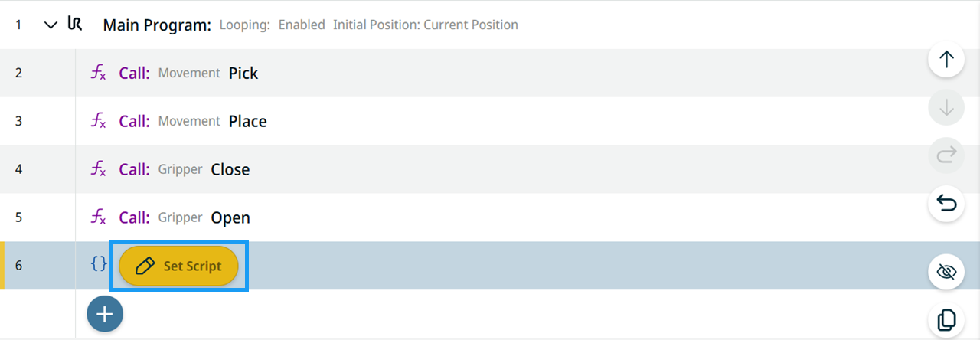Toggle suppress with the crossed-eye icon
Image resolution: width=980 pixels, height=340 pixels.
pyautogui.click(x=946, y=272)
